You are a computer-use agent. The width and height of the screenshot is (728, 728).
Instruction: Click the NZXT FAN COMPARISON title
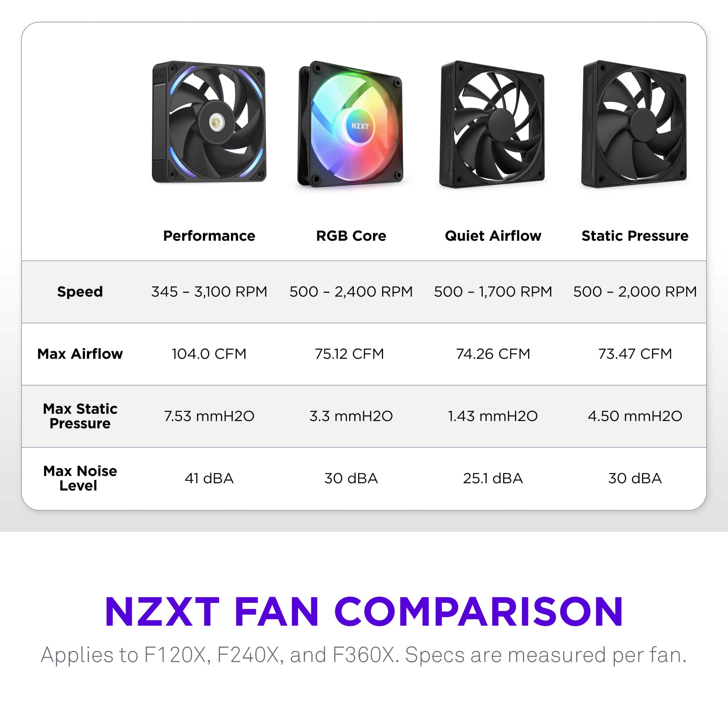[364, 612]
